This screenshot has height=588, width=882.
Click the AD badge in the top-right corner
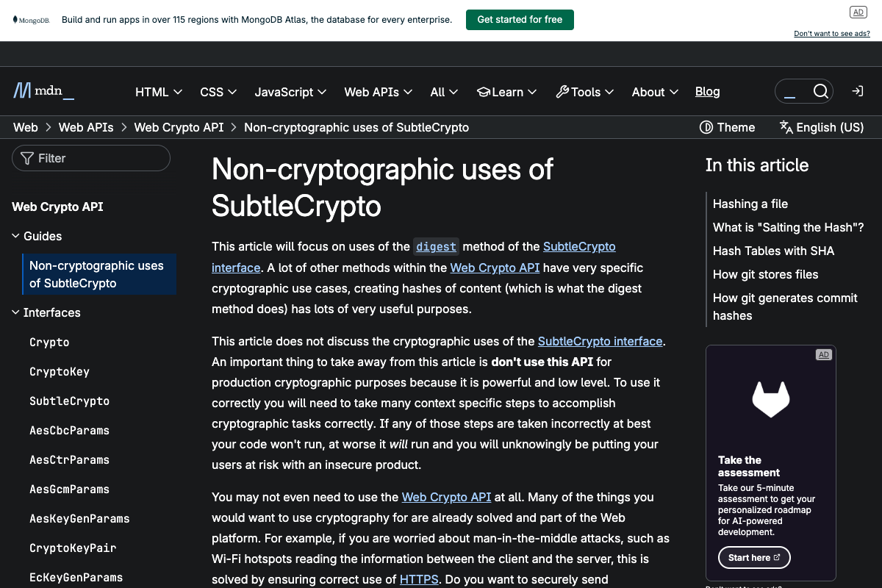858,12
